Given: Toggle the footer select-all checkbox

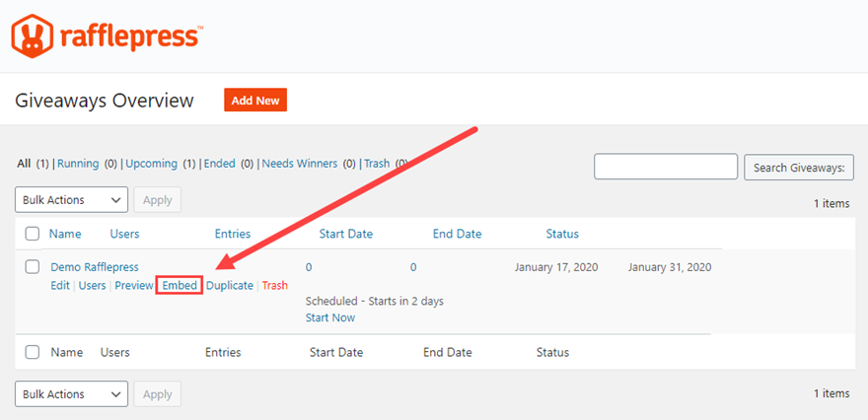Looking at the screenshot, I should (x=33, y=352).
